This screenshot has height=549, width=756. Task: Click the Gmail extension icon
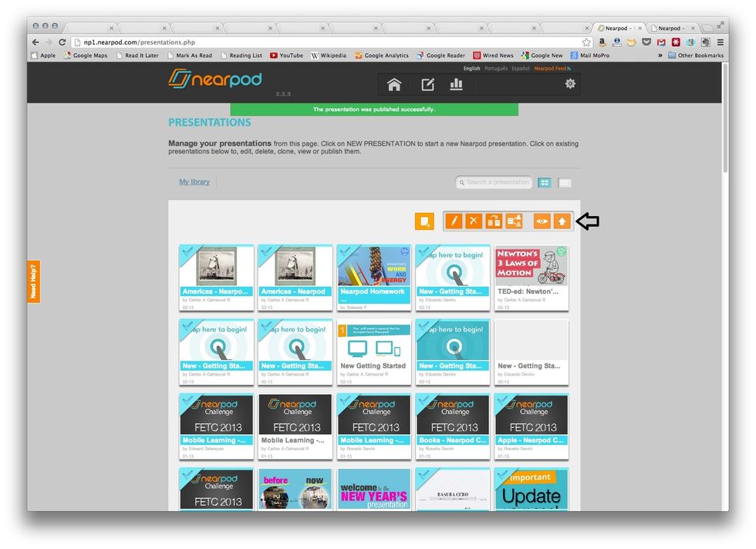[x=662, y=42]
